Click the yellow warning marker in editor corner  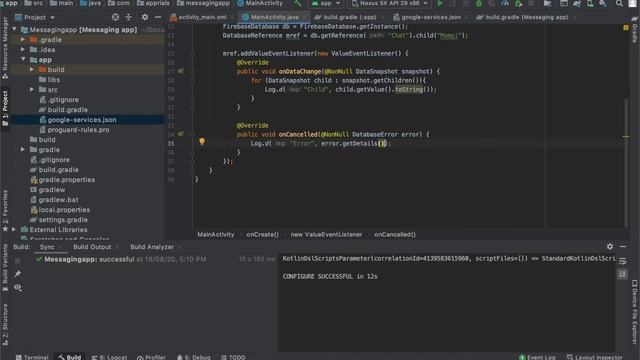pos(626,27)
